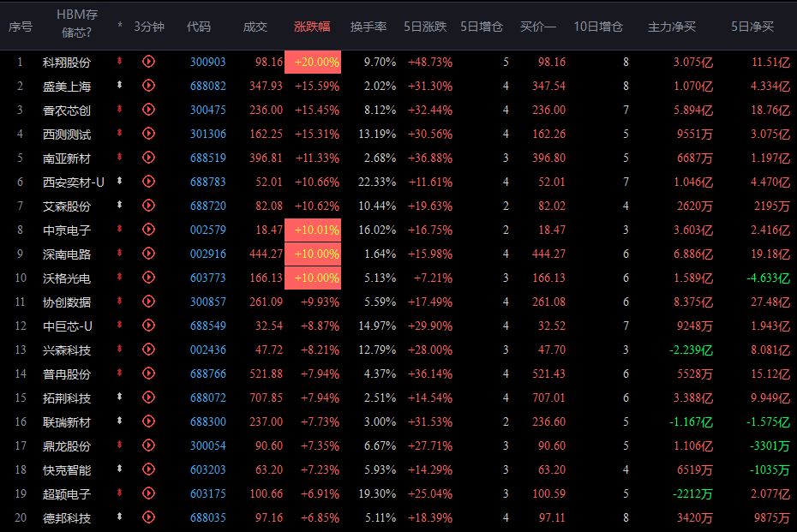
Task: Select the 兴森科技 stock name
Action: pos(67,350)
